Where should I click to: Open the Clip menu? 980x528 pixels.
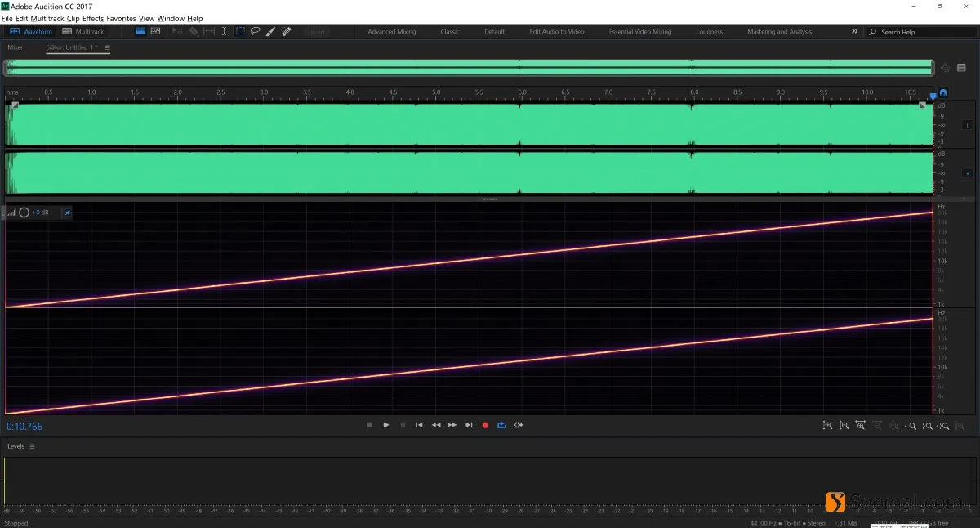[x=73, y=18]
